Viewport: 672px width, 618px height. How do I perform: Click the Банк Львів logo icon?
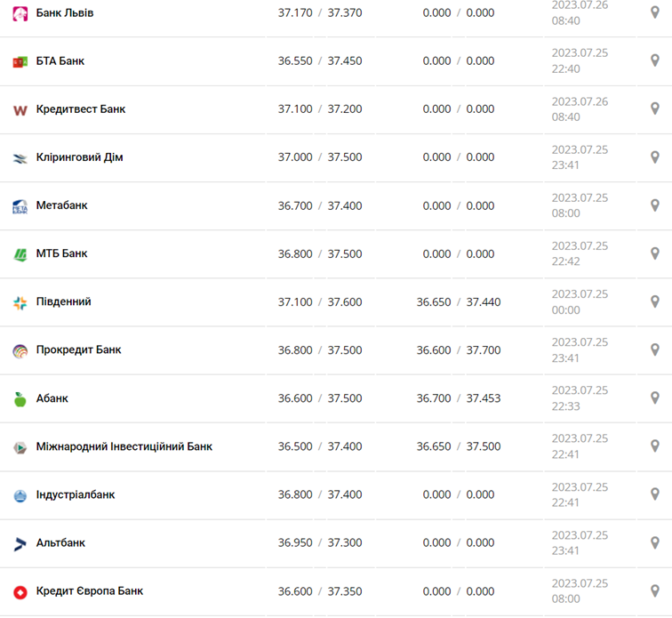[x=20, y=13]
